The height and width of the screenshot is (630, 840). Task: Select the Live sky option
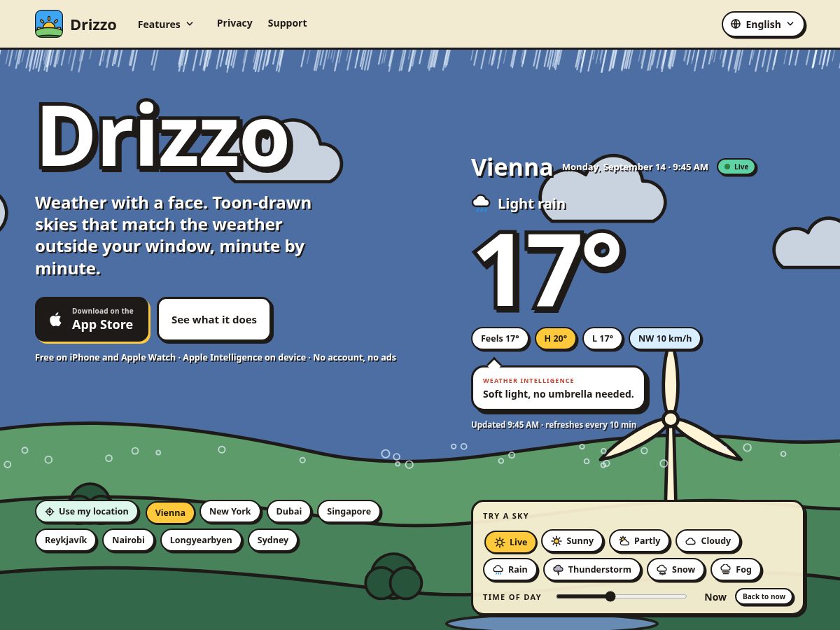(510, 542)
